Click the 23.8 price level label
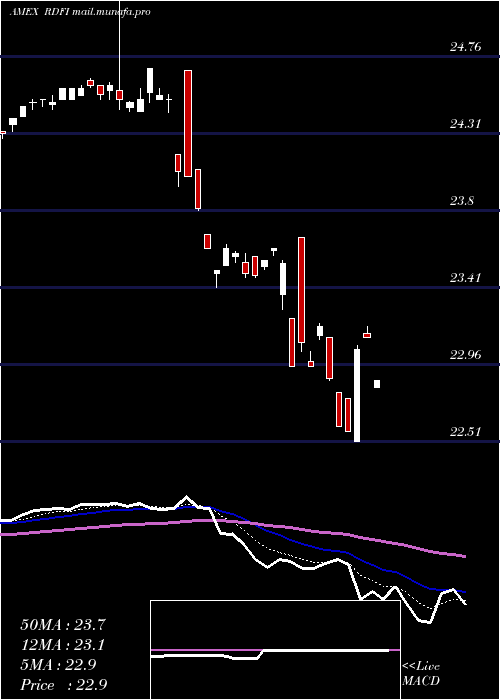Viewport: 500px width, 700px height. click(462, 201)
